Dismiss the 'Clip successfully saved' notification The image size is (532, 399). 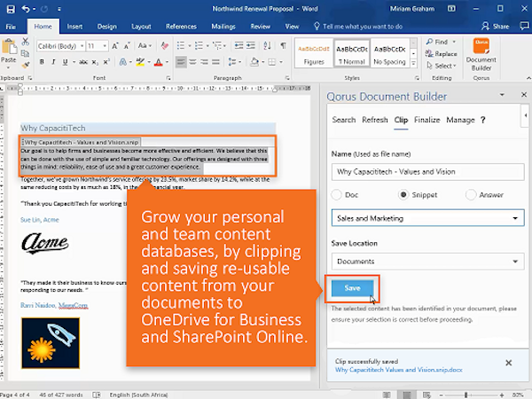[x=507, y=363]
